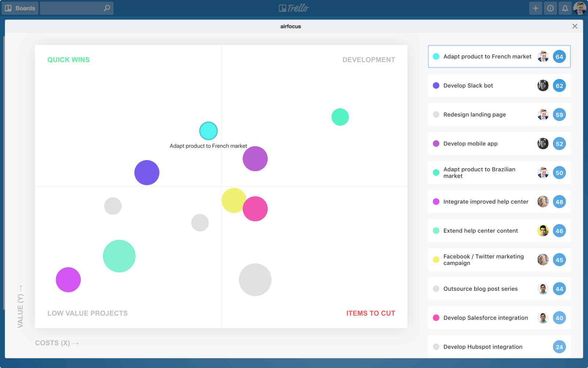
Task: Click the large gray bubble in Items to Cut
Action: point(255,280)
